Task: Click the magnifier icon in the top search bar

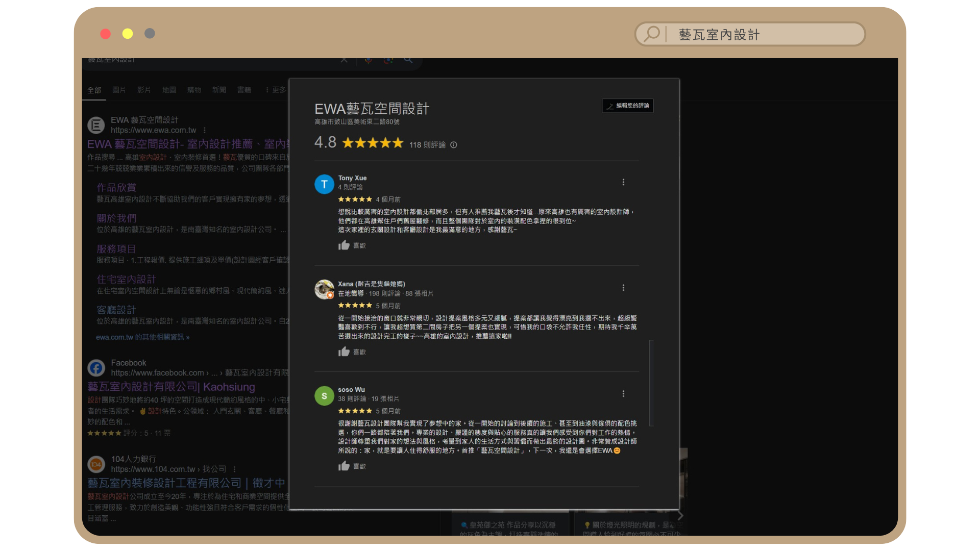Action: pos(652,34)
